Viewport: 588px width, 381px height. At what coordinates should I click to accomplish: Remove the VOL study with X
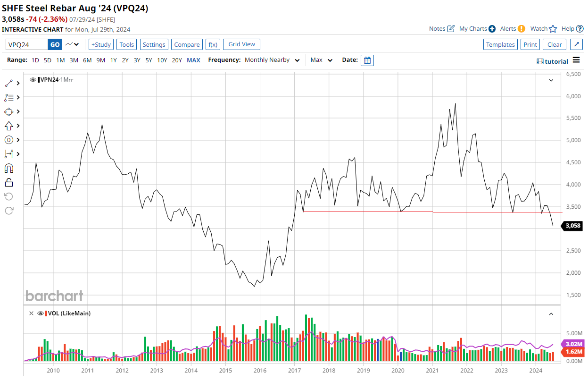pos(32,313)
